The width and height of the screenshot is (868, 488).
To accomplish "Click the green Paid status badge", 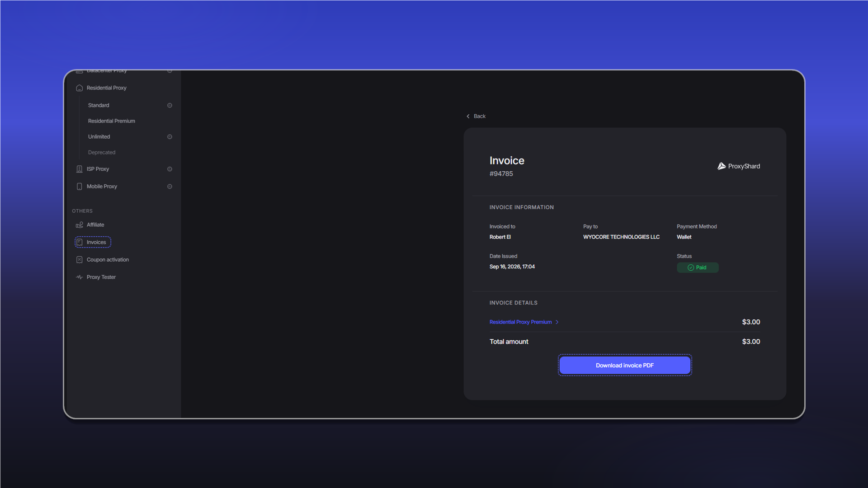I will pyautogui.click(x=698, y=267).
